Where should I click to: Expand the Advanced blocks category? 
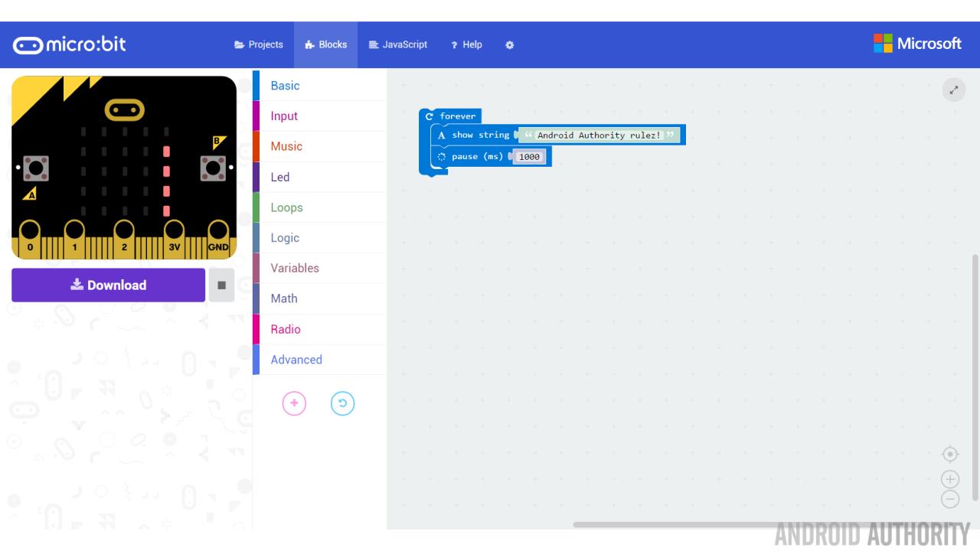(319, 360)
